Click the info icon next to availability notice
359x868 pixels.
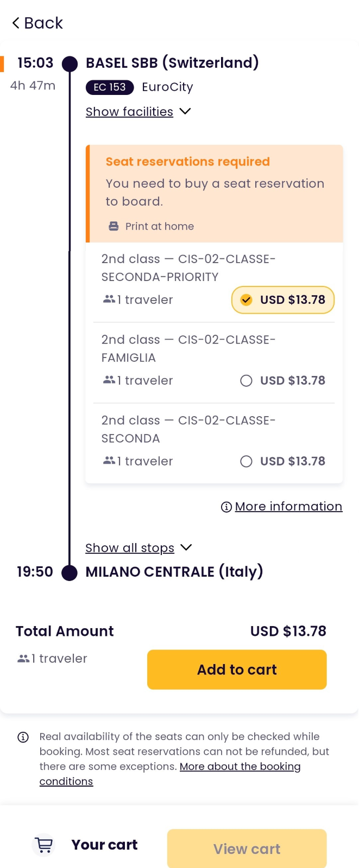click(23, 737)
